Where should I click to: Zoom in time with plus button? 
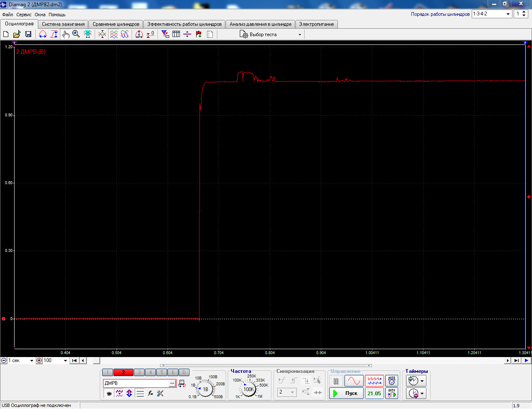point(39,361)
